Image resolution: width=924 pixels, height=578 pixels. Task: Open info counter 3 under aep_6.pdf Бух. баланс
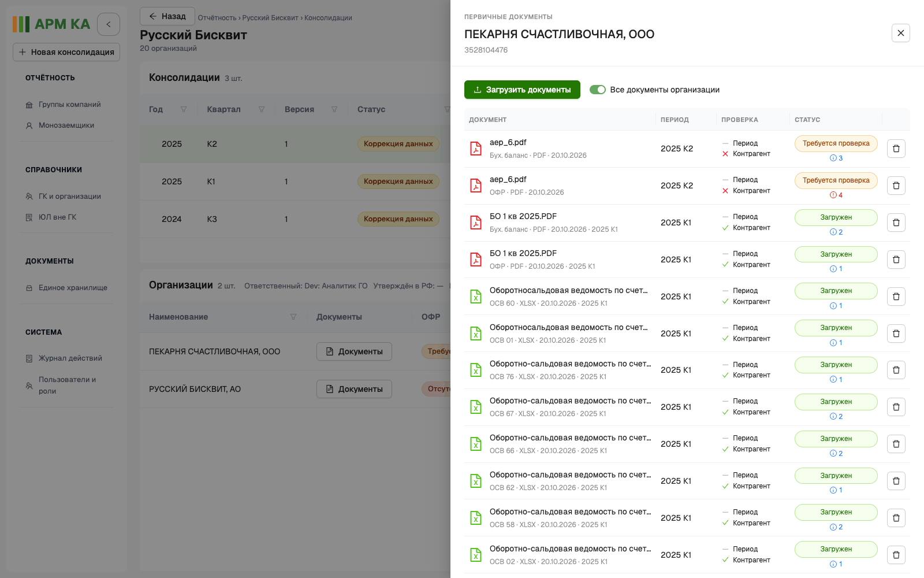click(x=836, y=158)
